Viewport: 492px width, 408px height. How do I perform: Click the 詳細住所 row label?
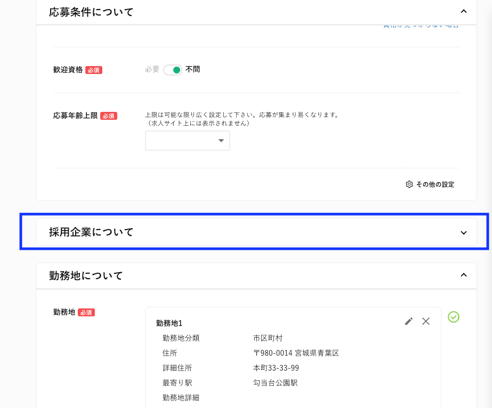(177, 368)
